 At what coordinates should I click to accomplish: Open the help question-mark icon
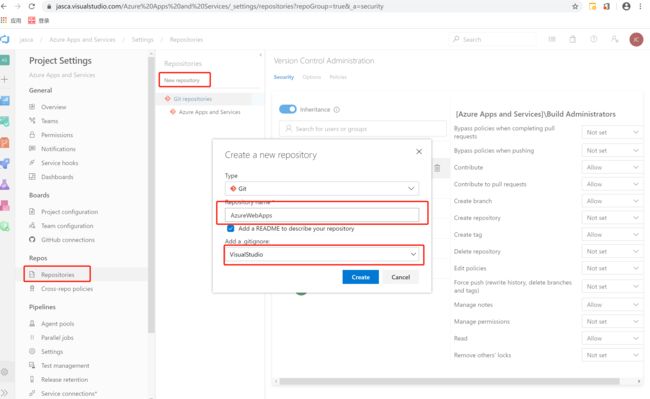pos(594,39)
